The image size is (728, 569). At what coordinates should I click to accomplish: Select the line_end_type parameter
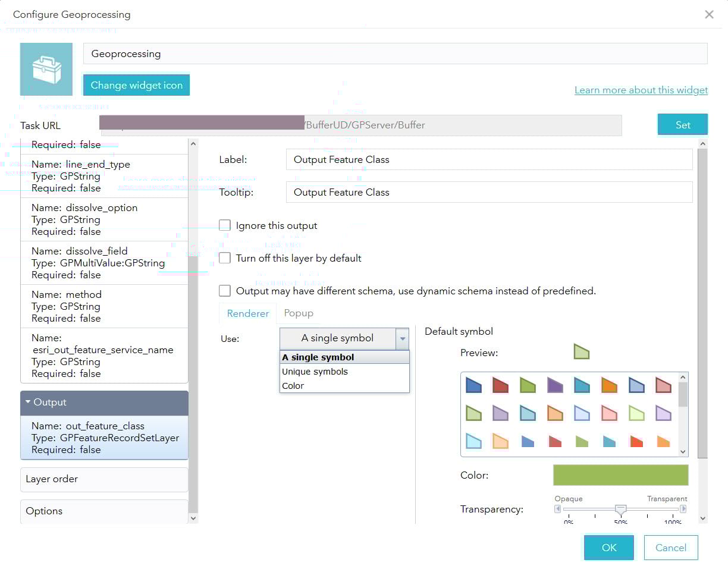point(104,176)
